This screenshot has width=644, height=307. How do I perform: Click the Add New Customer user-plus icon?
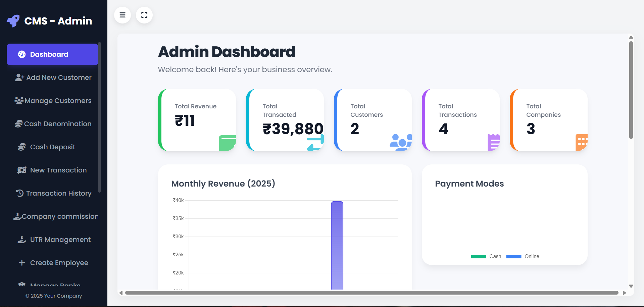(x=20, y=78)
